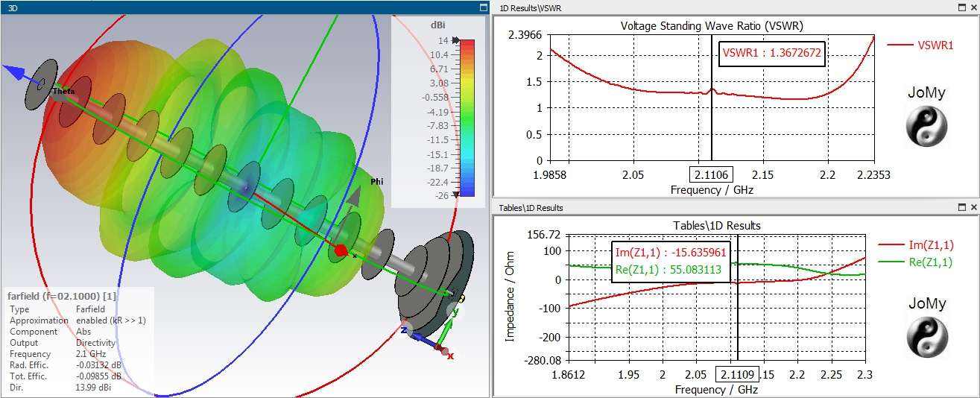This screenshot has width=980, height=398.
Task: Click the blue arrow at the antenna tip
Action: pos(15,72)
